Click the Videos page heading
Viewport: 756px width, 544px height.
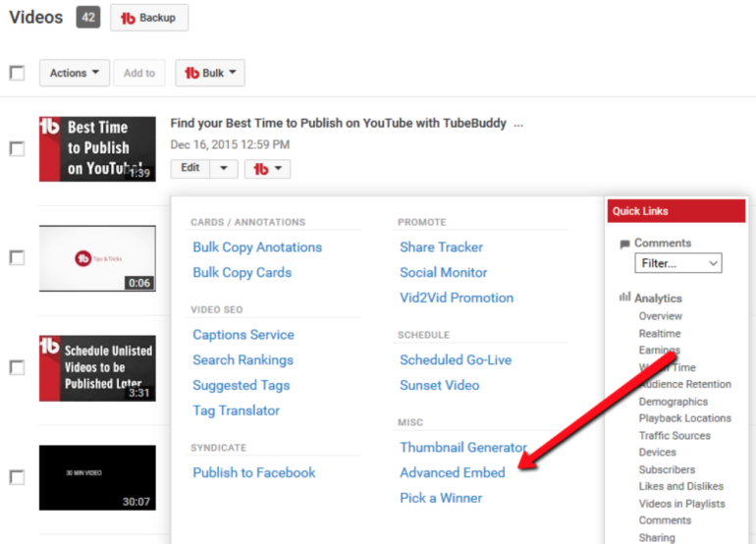coord(36,18)
